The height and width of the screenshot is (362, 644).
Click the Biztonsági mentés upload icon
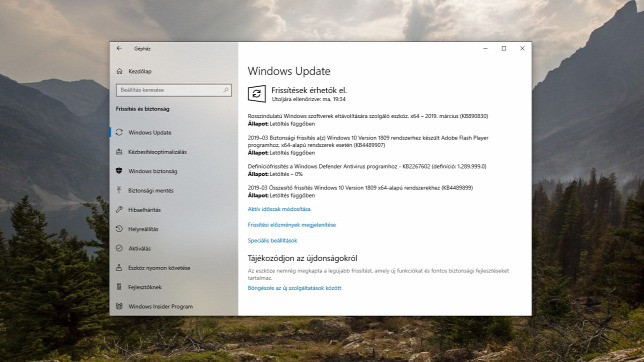pos(119,190)
